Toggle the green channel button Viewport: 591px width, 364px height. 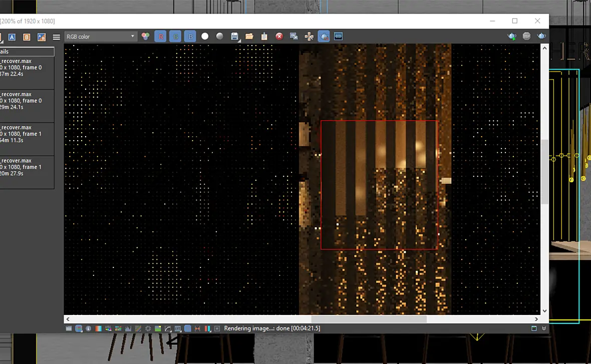175,37
